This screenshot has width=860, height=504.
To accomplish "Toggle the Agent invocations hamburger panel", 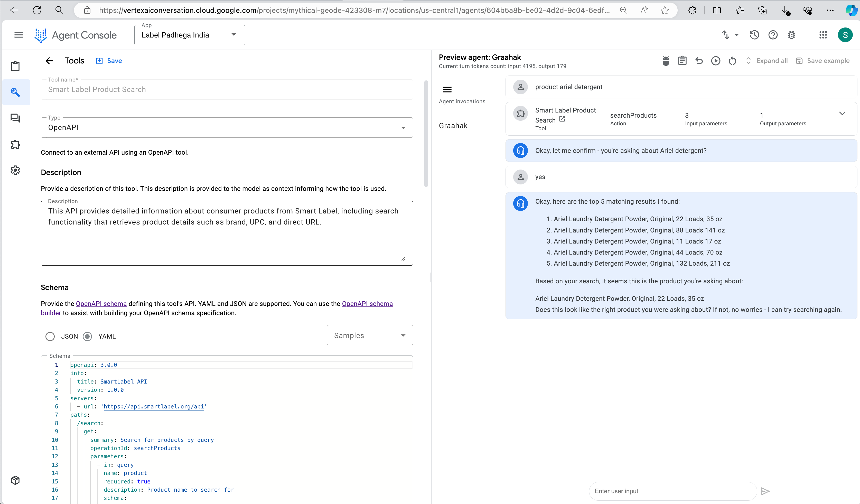I will click(x=447, y=90).
